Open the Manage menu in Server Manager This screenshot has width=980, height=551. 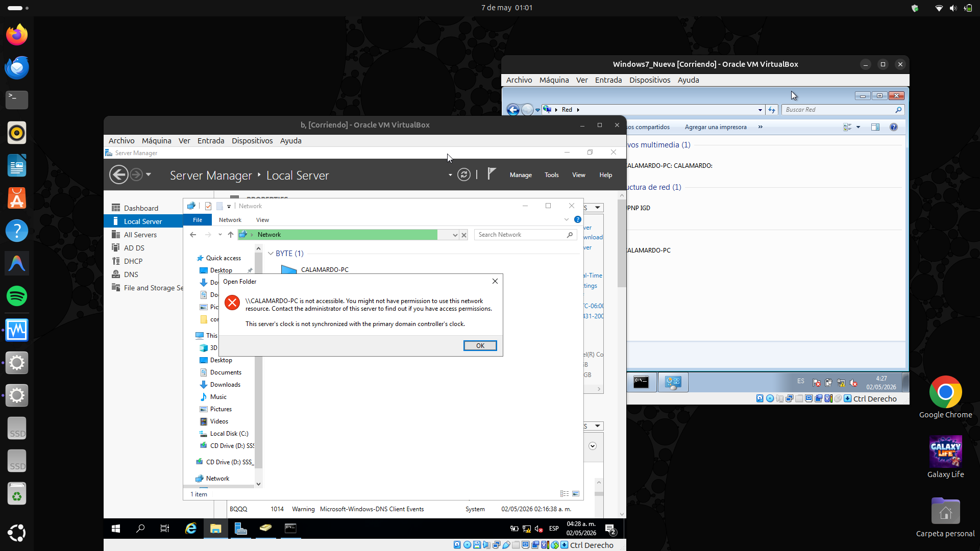point(521,175)
